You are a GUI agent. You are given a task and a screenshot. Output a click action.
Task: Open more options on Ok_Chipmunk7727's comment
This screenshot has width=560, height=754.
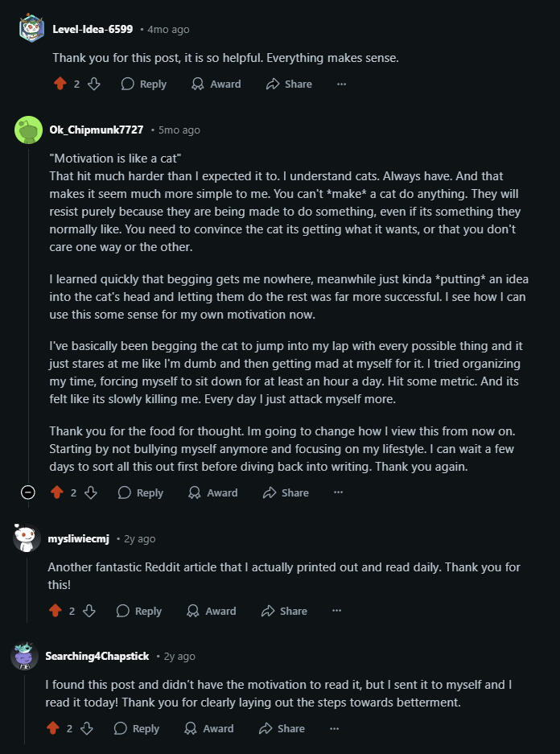(338, 492)
